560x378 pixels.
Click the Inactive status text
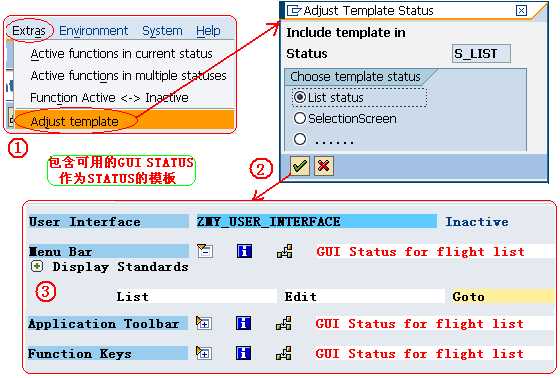(476, 222)
